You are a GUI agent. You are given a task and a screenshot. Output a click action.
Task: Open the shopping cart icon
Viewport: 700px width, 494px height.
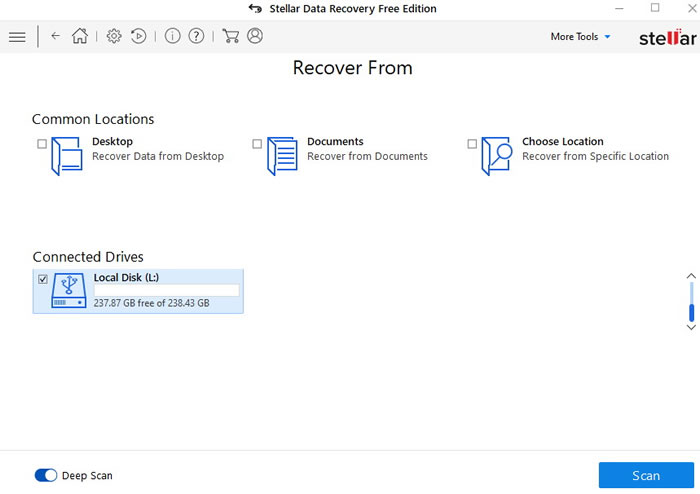point(230,37)
